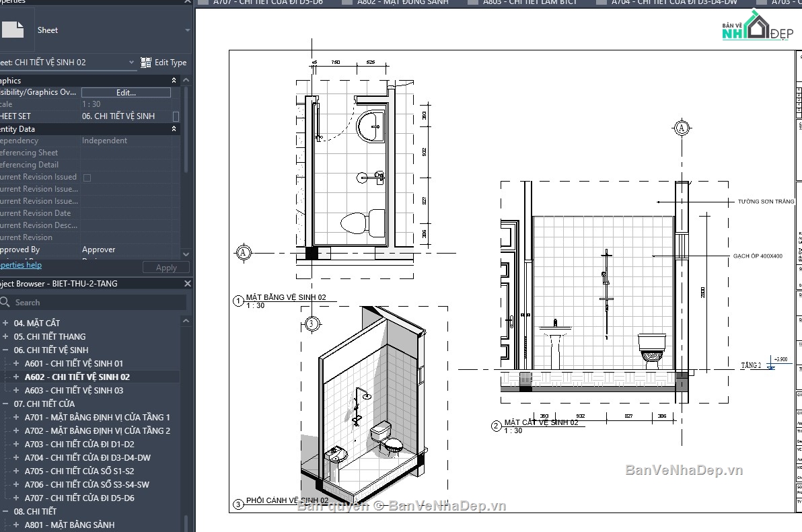Image resolution: width=802 pixels, height=532 pixels.
Task: Select A702 - MẶT BẰNG ĐỊNH VỊ CỬA TẦNG 2
Action: (x=97, y=430)
